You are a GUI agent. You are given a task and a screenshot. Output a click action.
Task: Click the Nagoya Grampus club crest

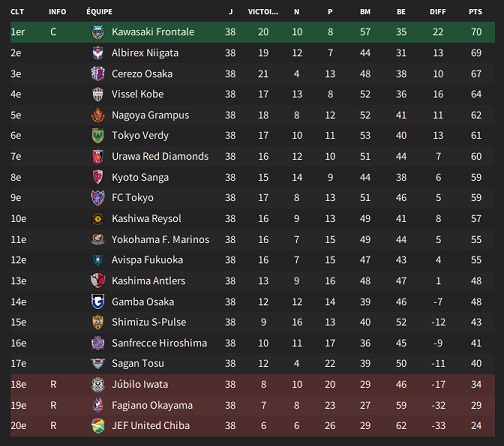coord(98,115)
